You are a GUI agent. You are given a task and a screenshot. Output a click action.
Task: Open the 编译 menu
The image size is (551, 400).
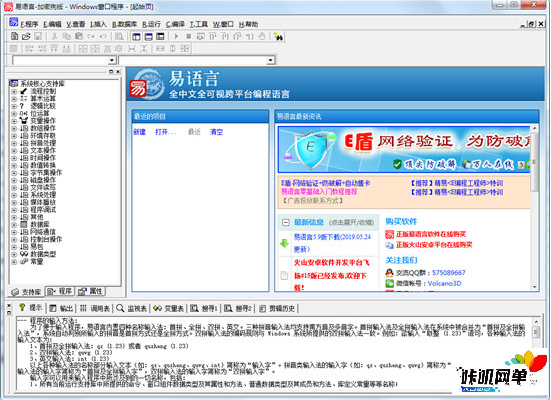175,24
